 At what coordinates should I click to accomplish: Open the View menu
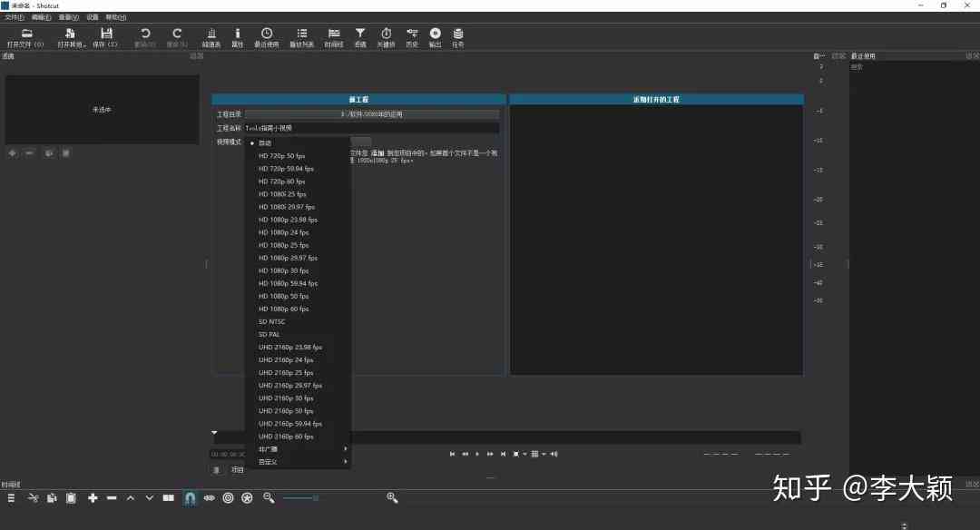(69, 17)
